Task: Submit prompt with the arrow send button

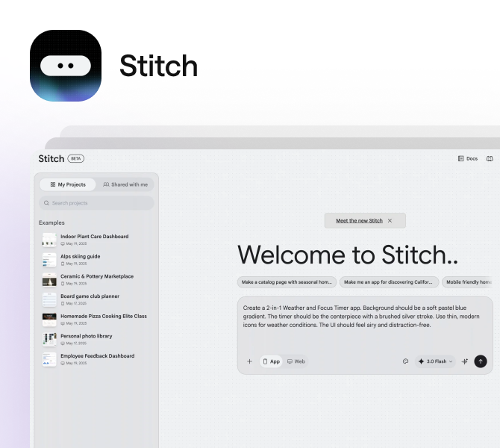Action: (x=481, y=361)
